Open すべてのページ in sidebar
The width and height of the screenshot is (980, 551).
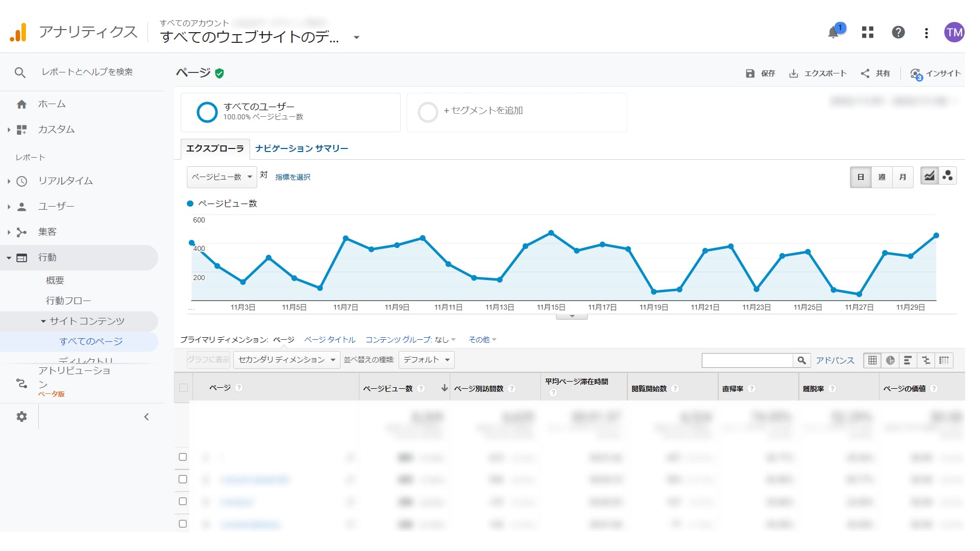pyautogui.click(x=91, y=342)
